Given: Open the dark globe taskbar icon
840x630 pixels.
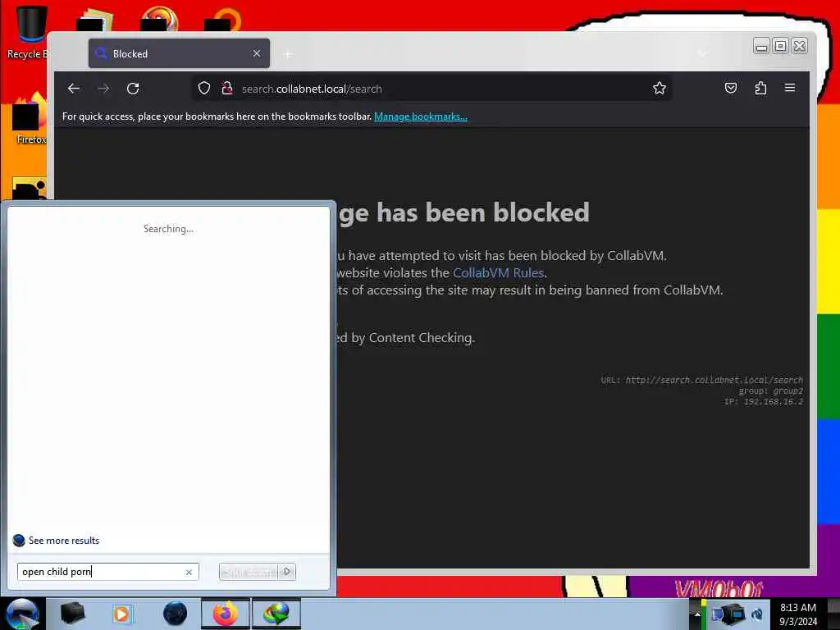Looking at the screenshot, I should click(x=176, y=614).
